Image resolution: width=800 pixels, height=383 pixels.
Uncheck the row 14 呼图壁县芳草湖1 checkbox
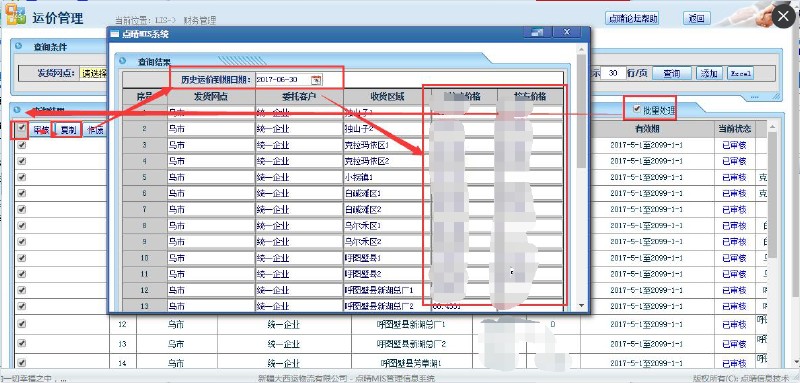pos(21,362)
